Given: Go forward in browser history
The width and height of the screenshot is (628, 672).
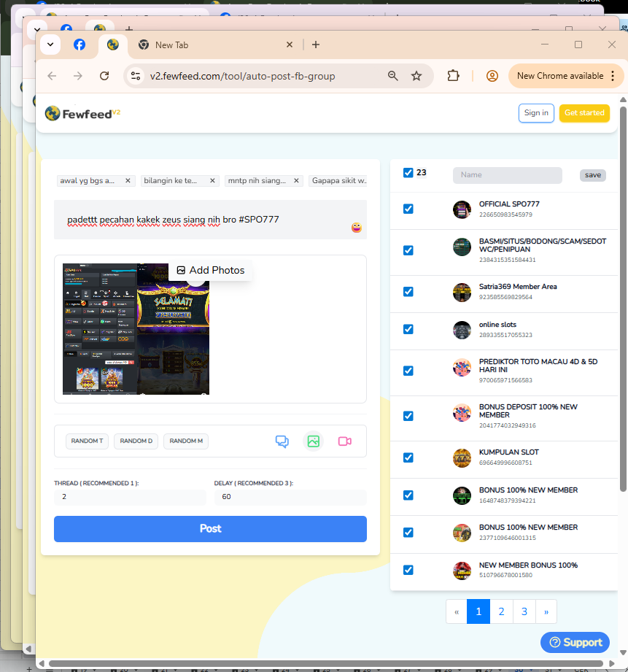Looking at the screenshot, I should 77,76.
